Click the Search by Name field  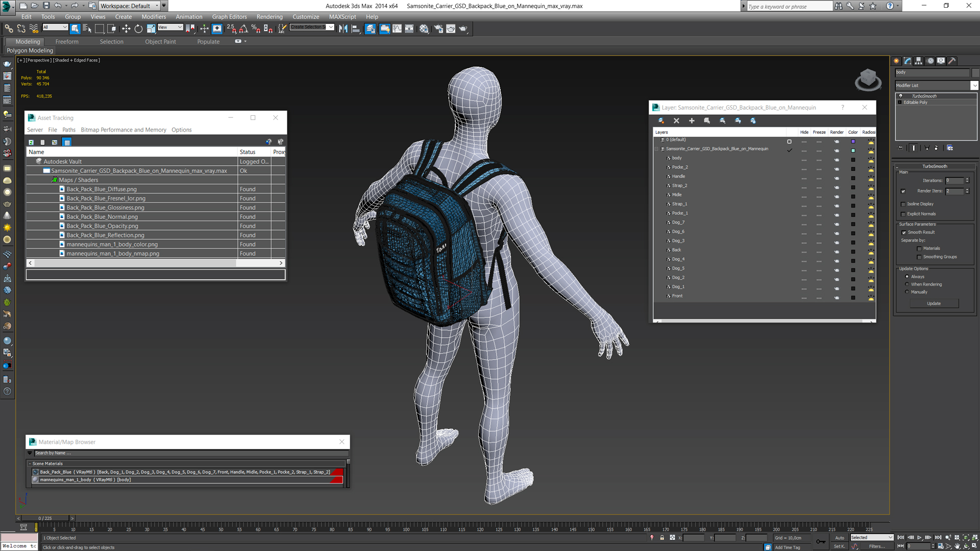tap(191, 453)
